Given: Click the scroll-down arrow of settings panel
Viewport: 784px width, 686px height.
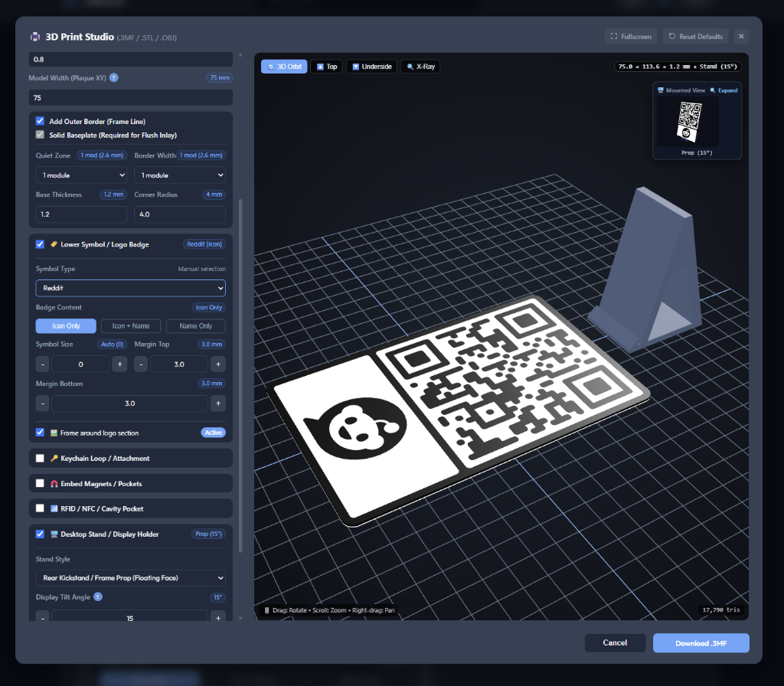Looking at the screenshot, I should (240, 618).
